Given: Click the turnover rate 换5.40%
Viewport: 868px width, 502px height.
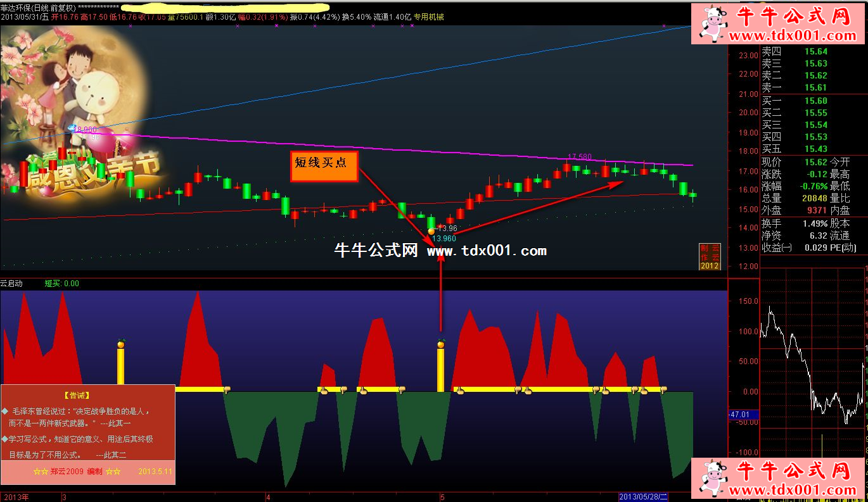Looking at the screenshot, I should pyautogui.click(x=356, y=17).
